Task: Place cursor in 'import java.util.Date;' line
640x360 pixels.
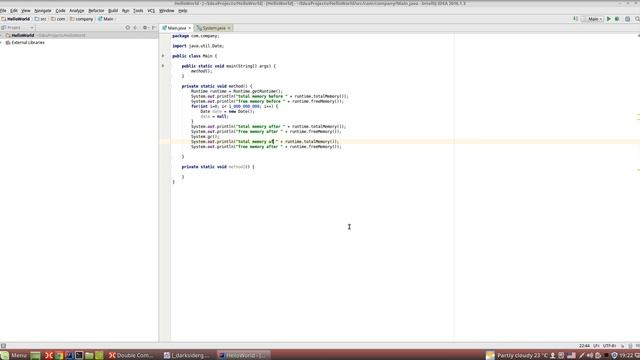Action: coord(198,46)
